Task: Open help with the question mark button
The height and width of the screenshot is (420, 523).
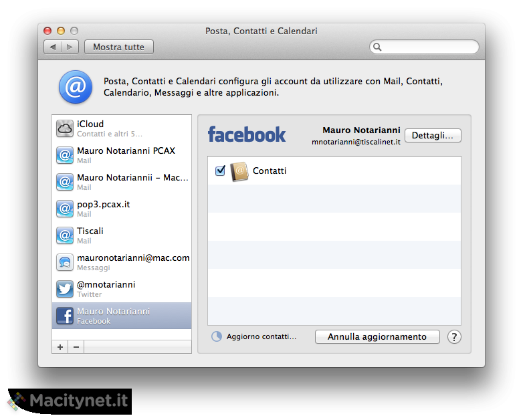Action: coord(454,337)
